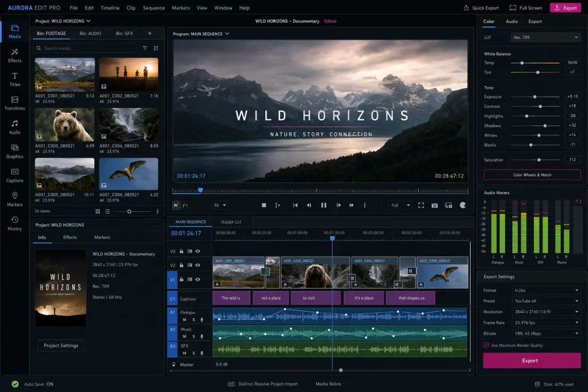Mute the SFX track
The height and width of the screenshot is (392, 588).
point(184,353)
